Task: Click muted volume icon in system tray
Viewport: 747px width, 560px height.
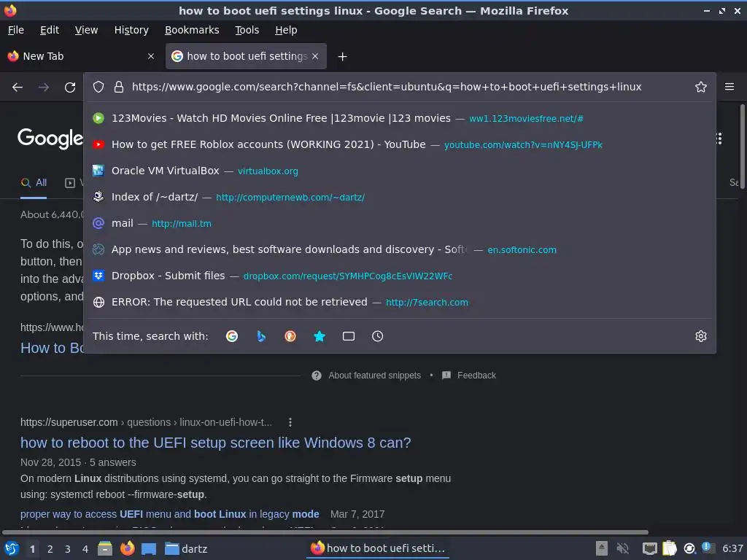Action: (x=623, y=548)
